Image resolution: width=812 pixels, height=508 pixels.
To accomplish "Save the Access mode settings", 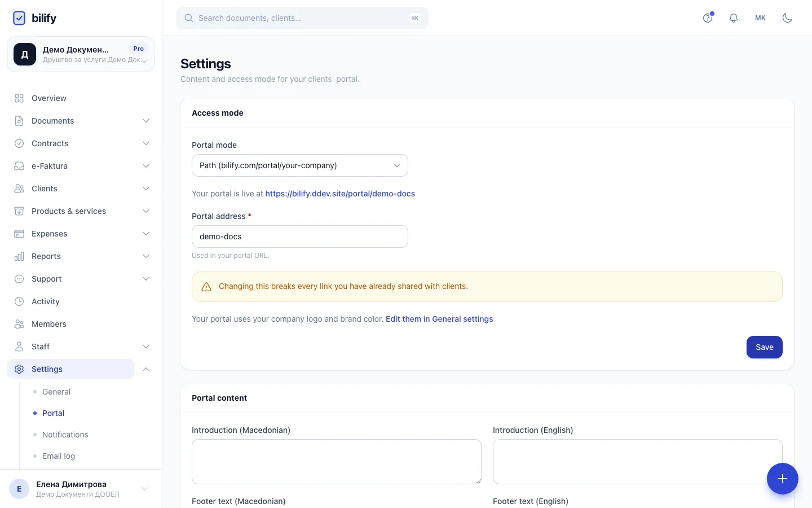I will click(x=765, y=347).
